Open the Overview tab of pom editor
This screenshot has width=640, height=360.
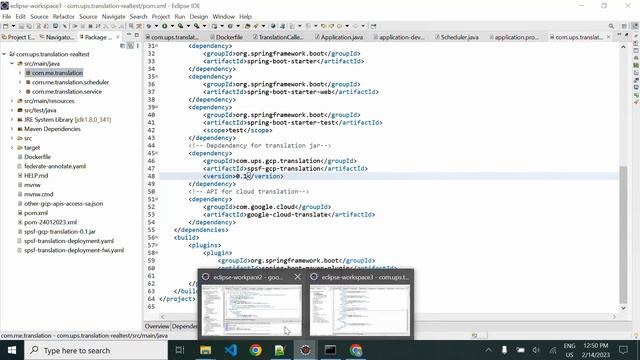tap(157, 326)
